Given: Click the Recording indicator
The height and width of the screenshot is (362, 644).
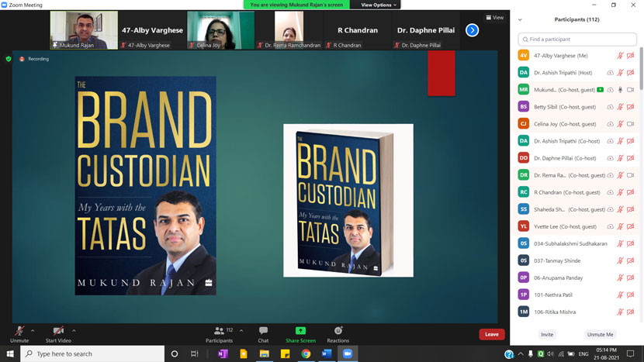Looking at the screenshot, I should point(34,59).
